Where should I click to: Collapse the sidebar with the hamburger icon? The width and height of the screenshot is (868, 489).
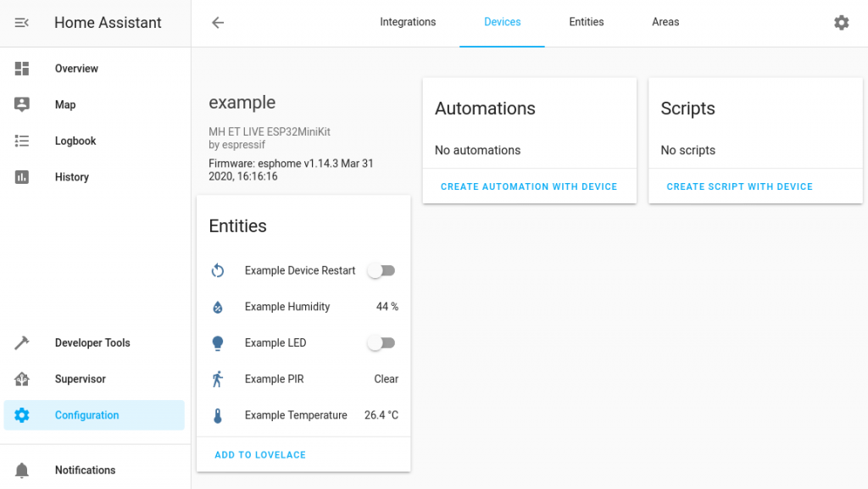(20, 23)
